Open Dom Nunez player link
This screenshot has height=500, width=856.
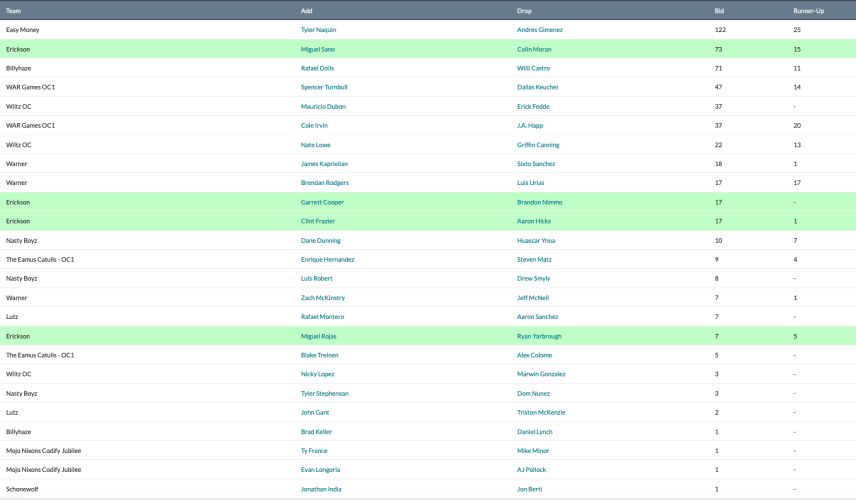533,394
